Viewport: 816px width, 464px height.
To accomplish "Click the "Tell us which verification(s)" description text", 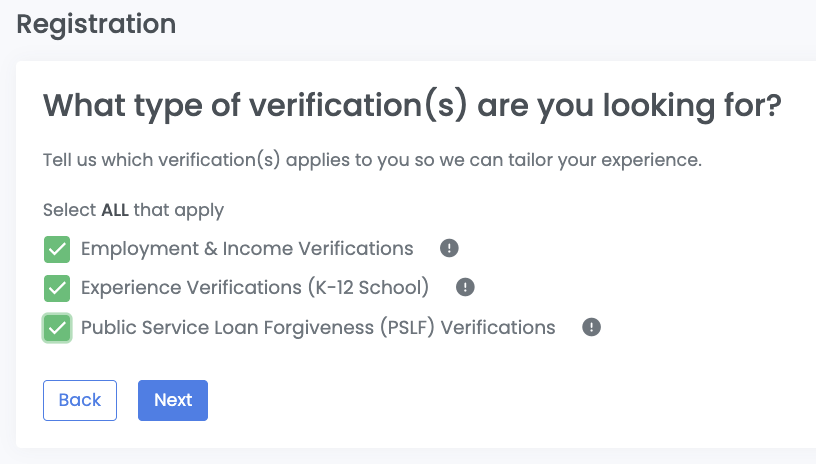I will [372, 160].
